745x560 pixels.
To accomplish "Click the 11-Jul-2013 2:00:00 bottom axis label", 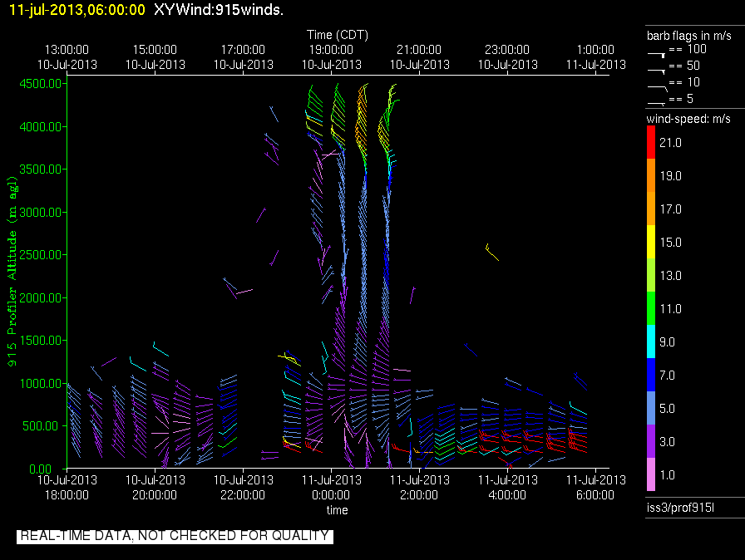I will coord(419,488).
